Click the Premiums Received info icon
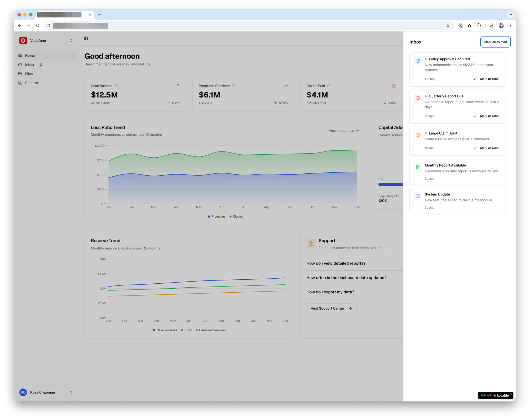 [x=233, y=86]
